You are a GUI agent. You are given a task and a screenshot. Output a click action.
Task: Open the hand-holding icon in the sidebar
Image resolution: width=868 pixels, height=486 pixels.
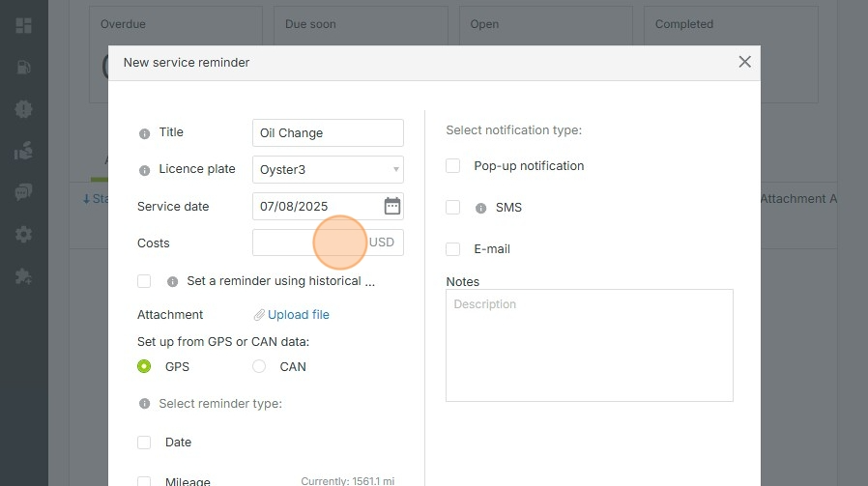pyautogui.click(x=23, y=151)
